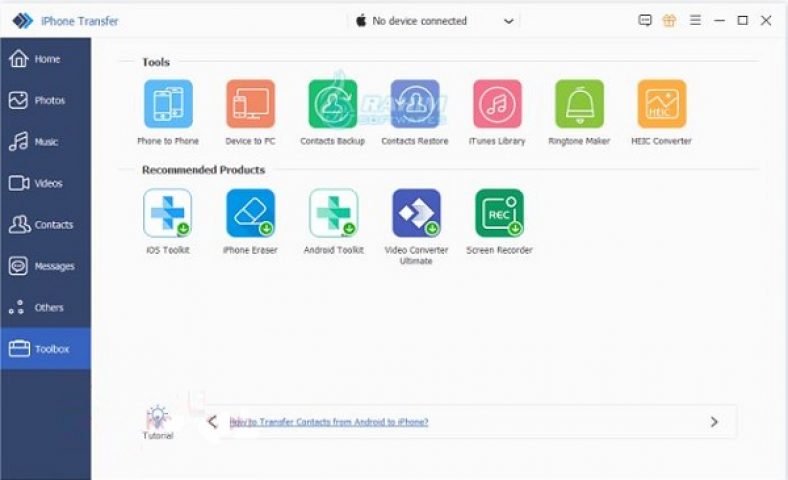
Task: Click the gift box icon
Action: coord(669,21)
